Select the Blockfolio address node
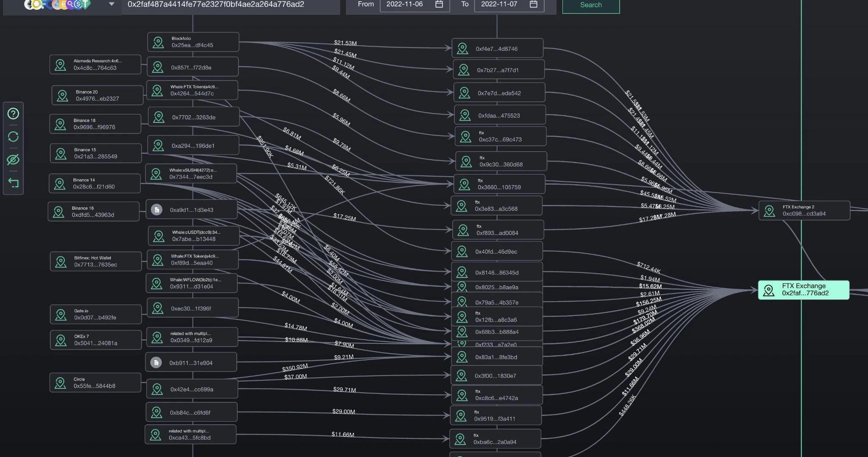 (x=193, y=42)
